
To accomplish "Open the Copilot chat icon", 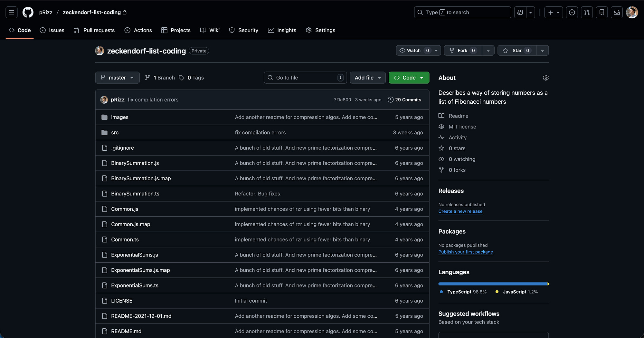I will pyautogui.click(x=520, y=12).
